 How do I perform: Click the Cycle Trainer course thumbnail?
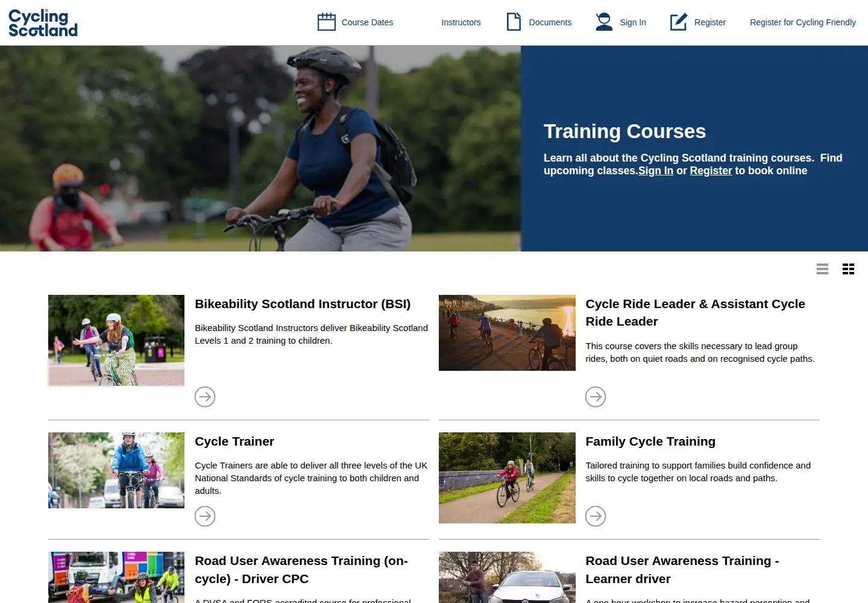[116, 470]
